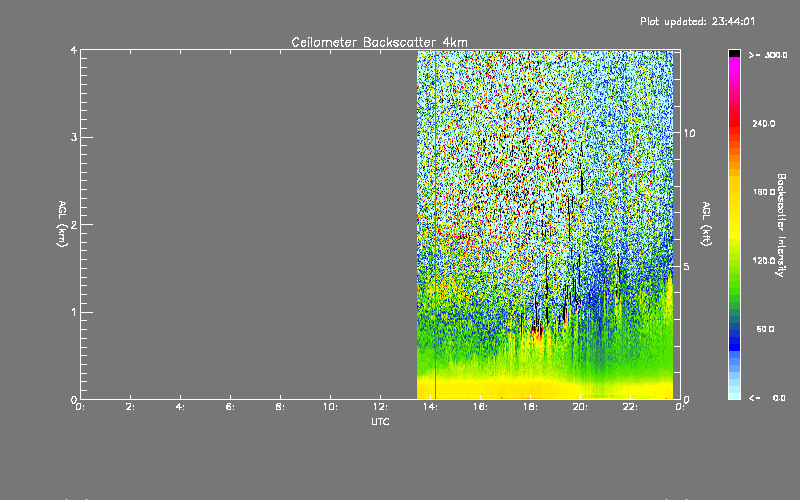This screenshot has width=800, height=500.
Task: Click the '3' km tick label on the left axis
Action: pos(74,137)
